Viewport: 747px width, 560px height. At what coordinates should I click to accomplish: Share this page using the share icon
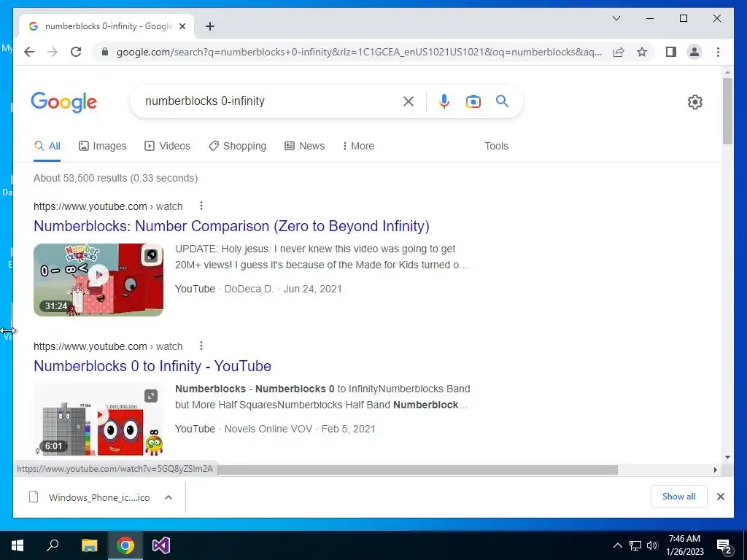coord(619,52)
